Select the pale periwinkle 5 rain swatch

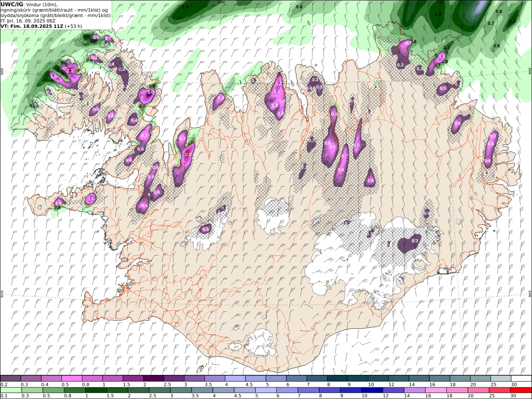266,390
